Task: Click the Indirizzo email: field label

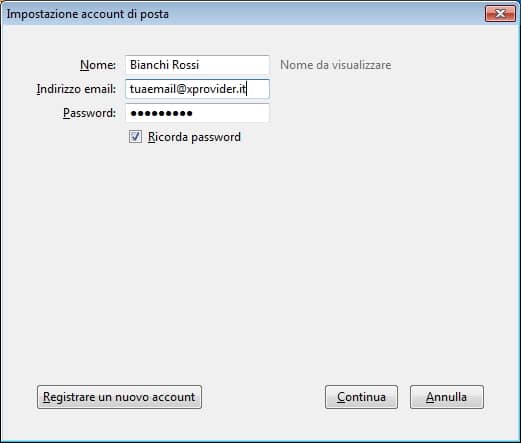Action: click(x=76, y=89)
